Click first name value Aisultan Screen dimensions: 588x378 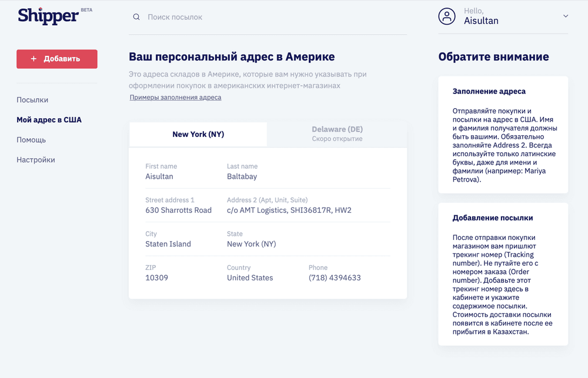click(159, 176)
